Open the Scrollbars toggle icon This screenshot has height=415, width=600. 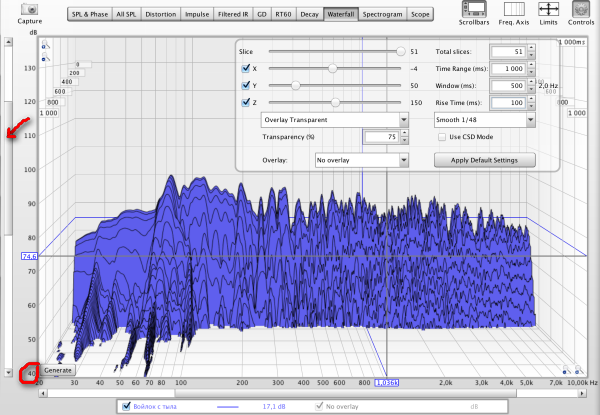tap(473, 8)
